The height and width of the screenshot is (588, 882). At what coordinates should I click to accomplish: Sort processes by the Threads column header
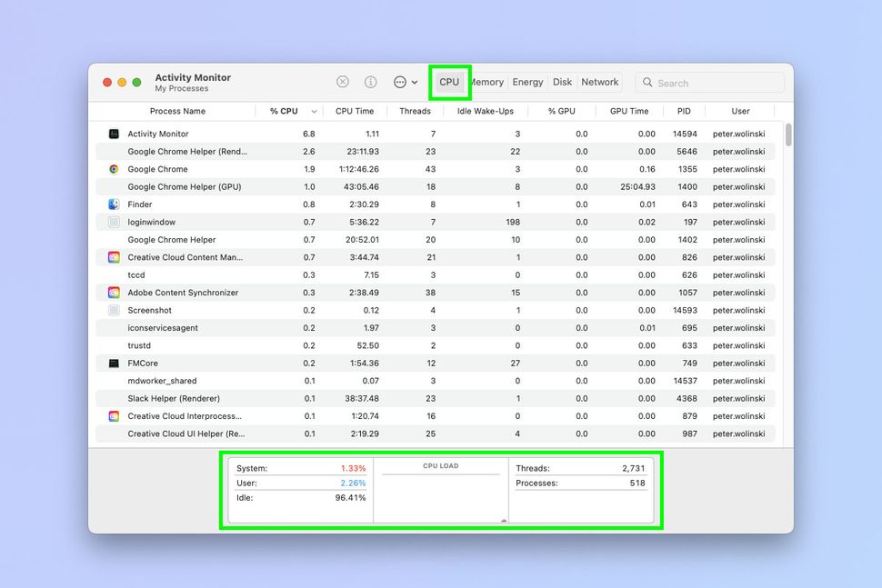pos(415,110)
